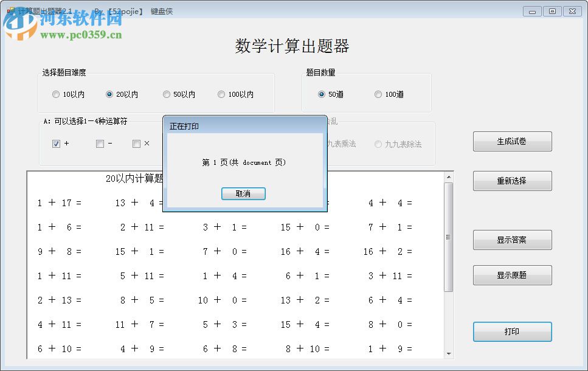Screen dimensions: 588x371
Task: Choose 100道 as question quantity
Action: (378, 94)
